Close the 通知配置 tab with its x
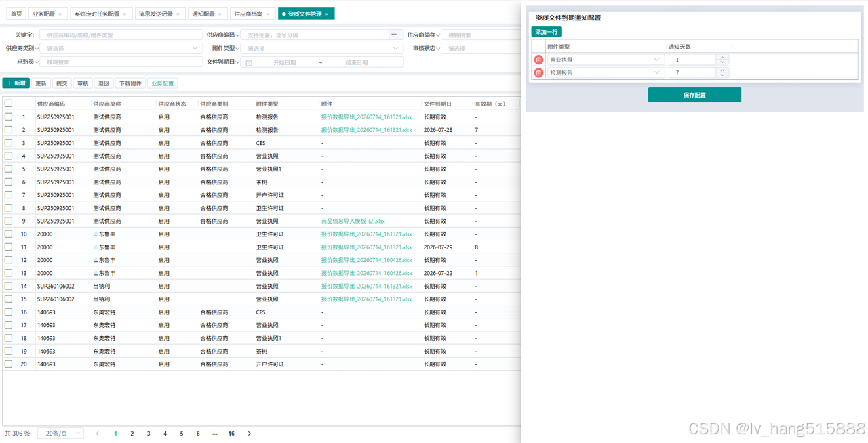The width and height of the screenshot is (868, 443). coord(220,14)
